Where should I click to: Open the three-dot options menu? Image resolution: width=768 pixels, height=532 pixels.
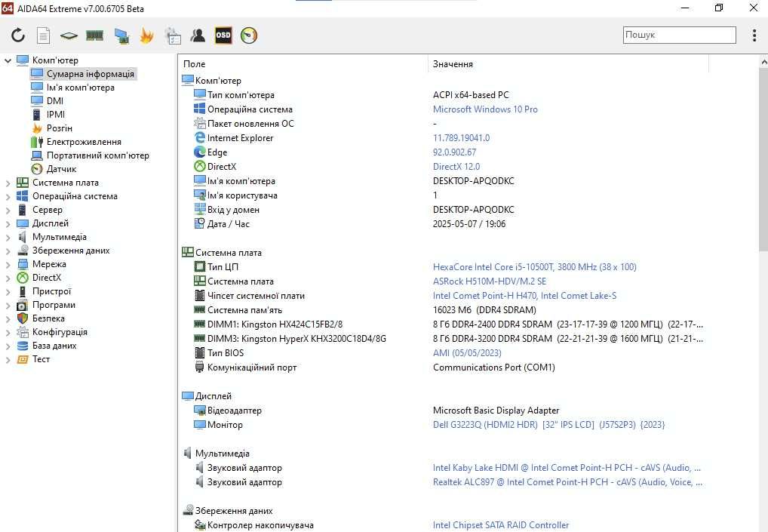coord(754,35)
